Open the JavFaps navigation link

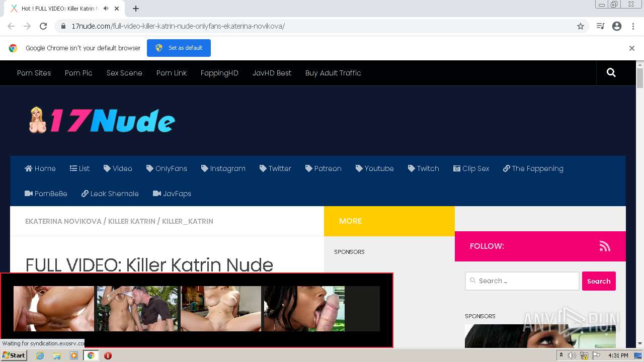tap(172, 194)
